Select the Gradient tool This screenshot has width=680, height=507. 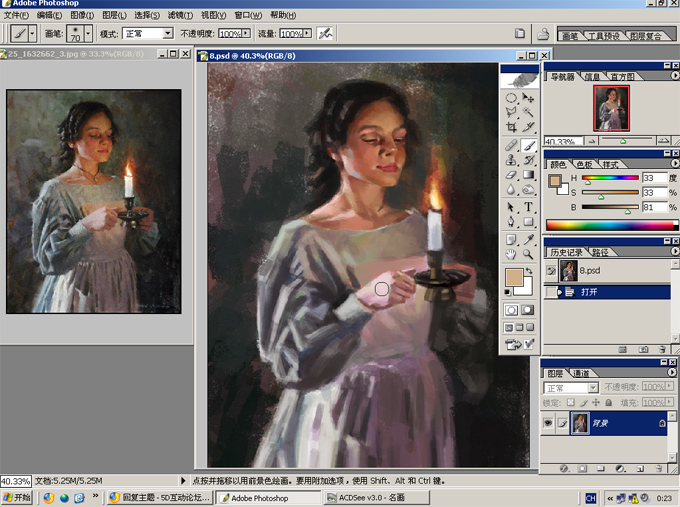pyautogui.click(x=528, y=175)
